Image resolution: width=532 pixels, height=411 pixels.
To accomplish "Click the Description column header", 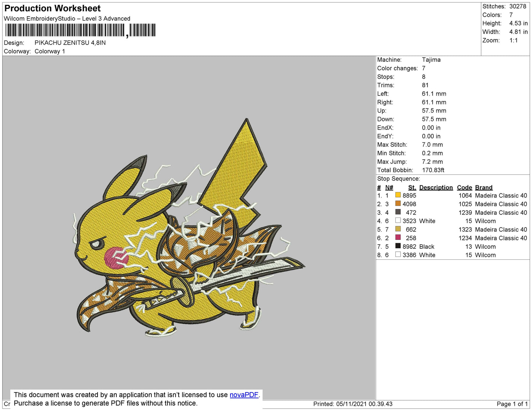I will click(436, 187).
